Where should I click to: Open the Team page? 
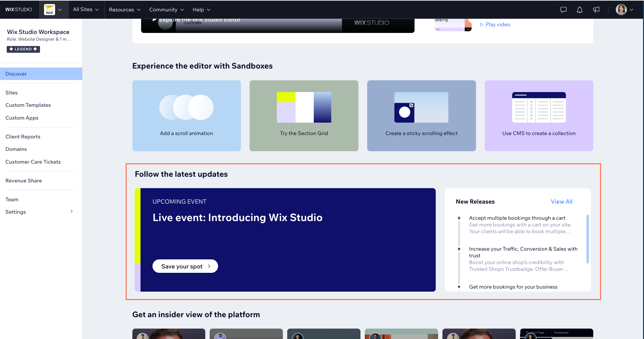coord(12,200)
